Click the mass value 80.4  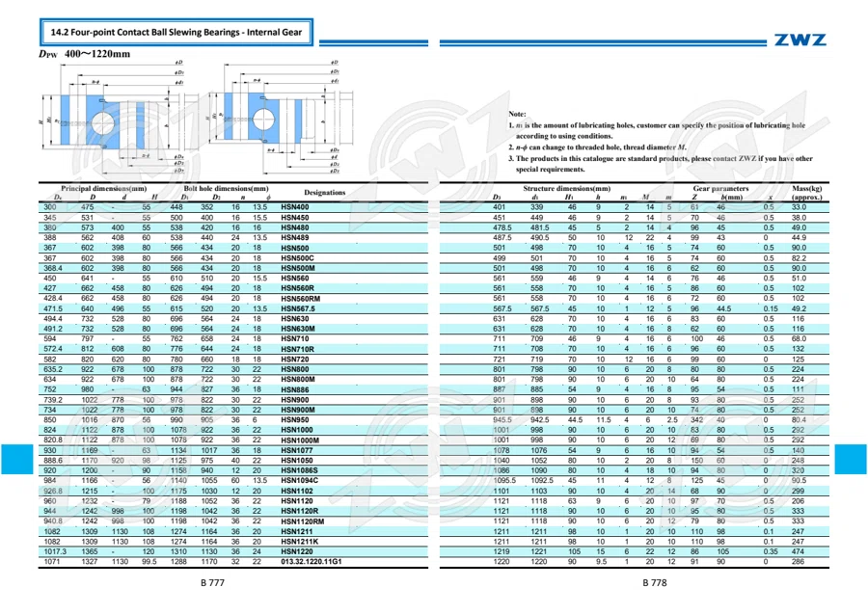[x=799, y=420]
